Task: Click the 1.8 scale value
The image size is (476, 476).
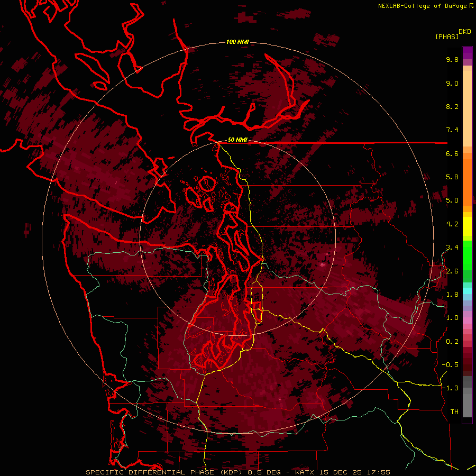Action: point(452,295)
